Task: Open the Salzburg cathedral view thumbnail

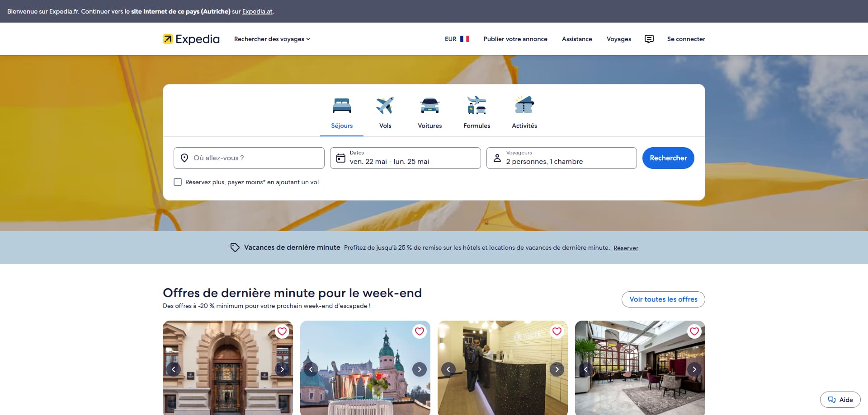Action: click(x=365, y=368)
